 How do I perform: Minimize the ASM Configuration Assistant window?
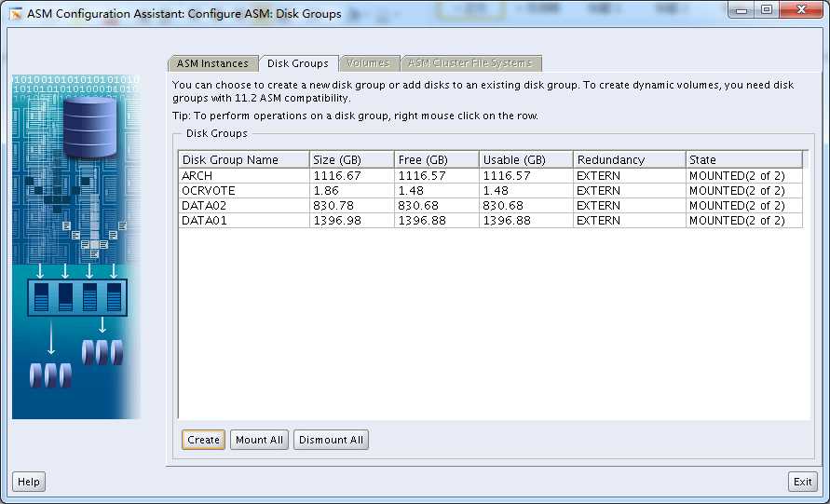point(742,10)
